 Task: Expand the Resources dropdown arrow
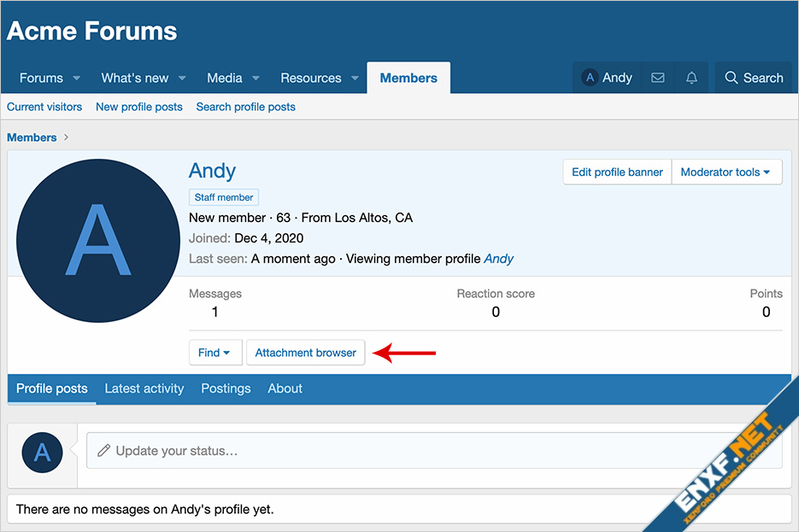tap(355, 79)
